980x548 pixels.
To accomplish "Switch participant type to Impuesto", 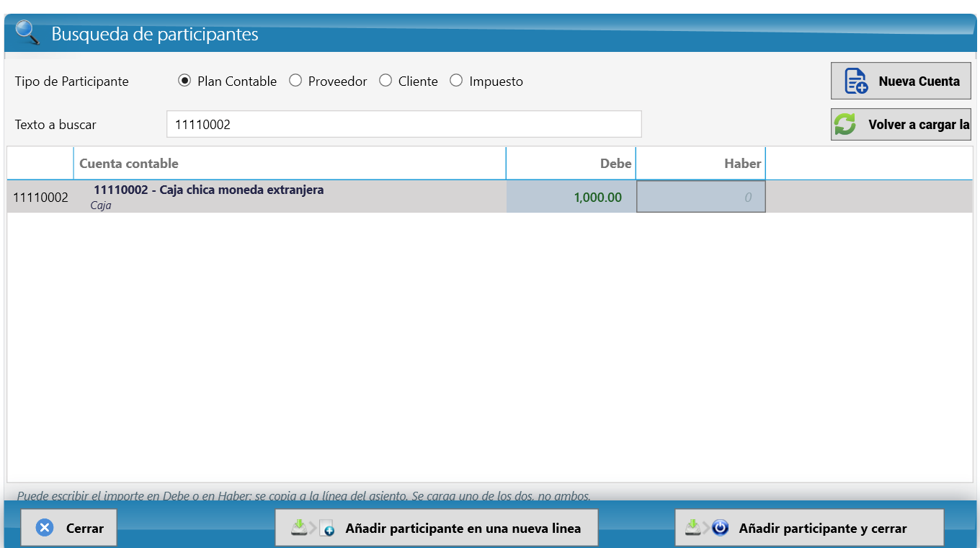I will click(x=456, y=81).
